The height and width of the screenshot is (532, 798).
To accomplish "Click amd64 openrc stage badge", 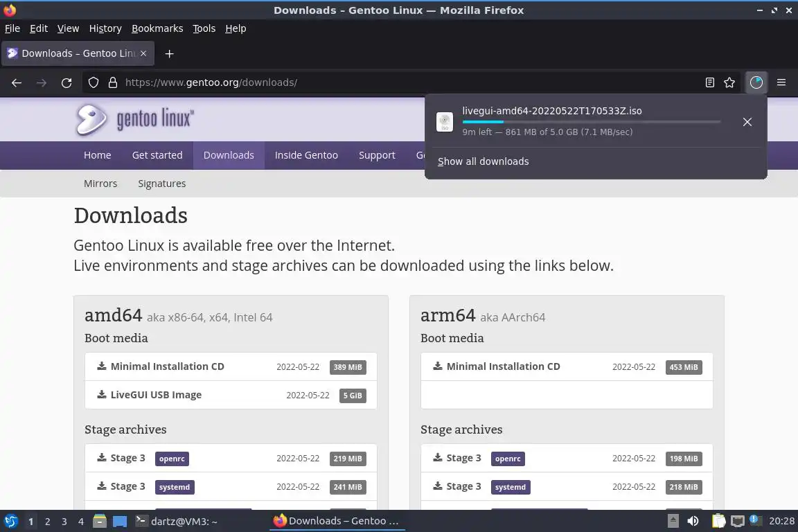I will pyautogui.click(x=172, y=459).
